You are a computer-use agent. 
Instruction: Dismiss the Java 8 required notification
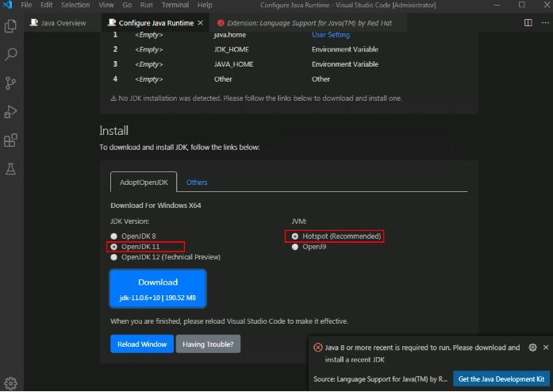(546, 348)
